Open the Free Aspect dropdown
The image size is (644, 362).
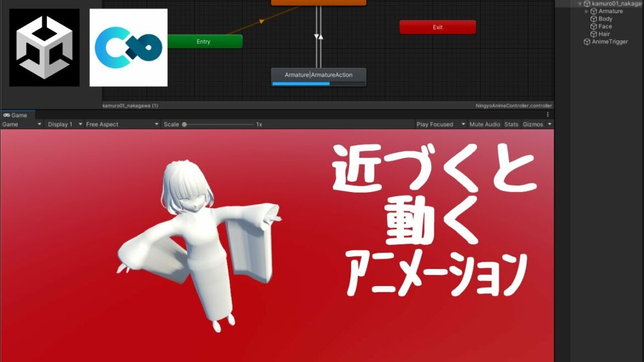122,124
